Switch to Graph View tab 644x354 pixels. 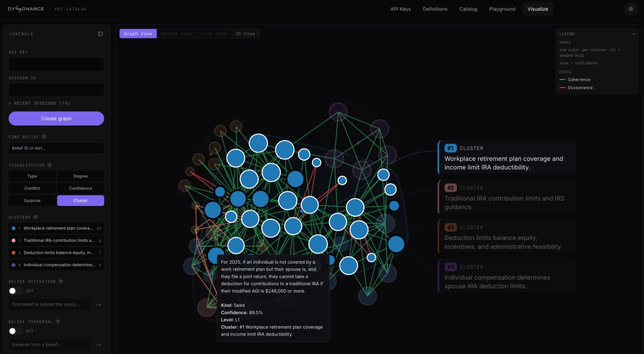138,34
